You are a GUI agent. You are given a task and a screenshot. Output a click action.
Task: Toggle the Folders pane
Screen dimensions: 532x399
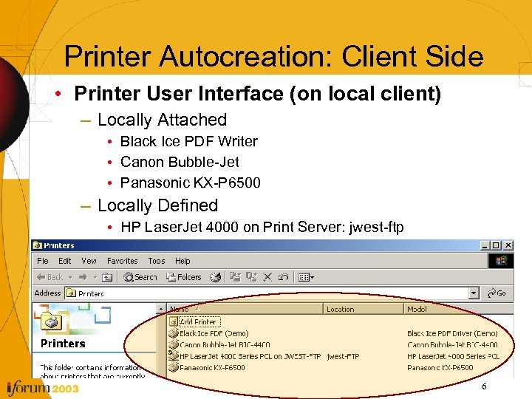tap(183, 277)
